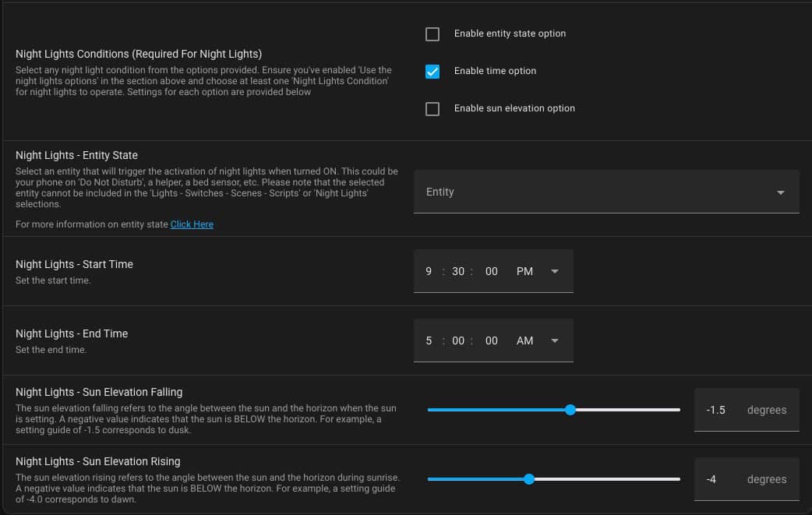The height and width of the screenshot is (515, 812).
Task: Click the -1.5 degrees value field
Action: pos(747,410)
